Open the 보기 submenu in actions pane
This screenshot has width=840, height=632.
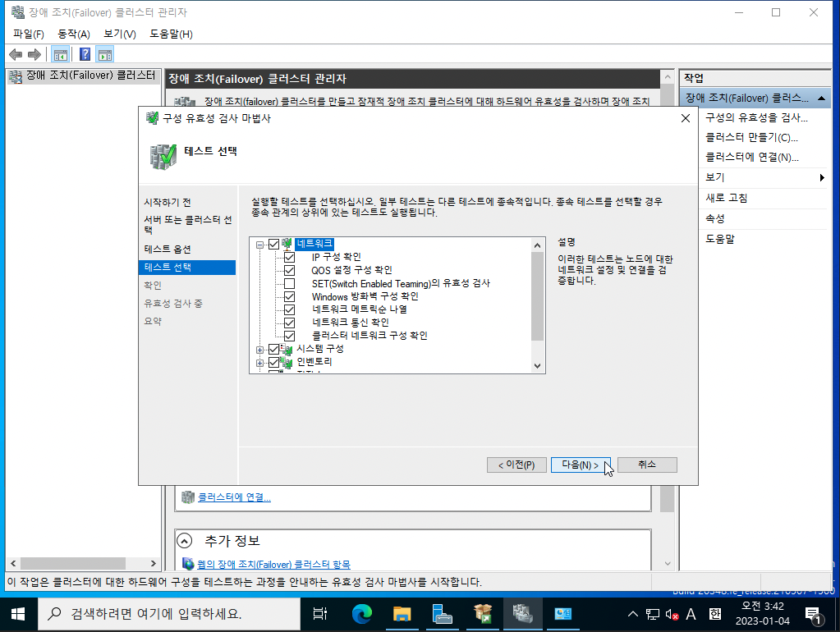point(764,177)
